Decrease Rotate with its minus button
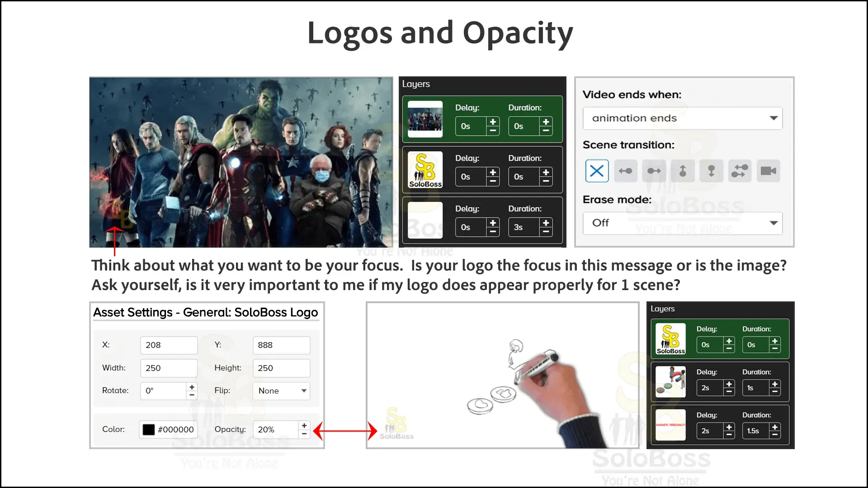 point(192,395)
